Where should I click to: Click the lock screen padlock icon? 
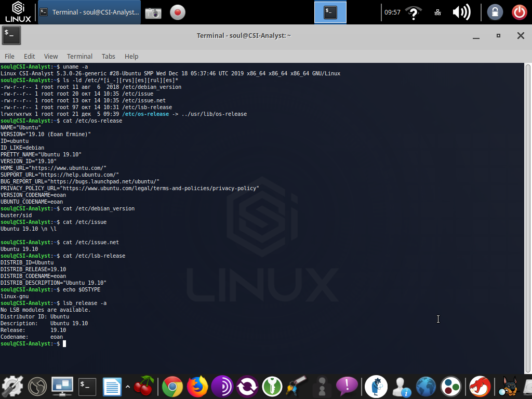495,12
